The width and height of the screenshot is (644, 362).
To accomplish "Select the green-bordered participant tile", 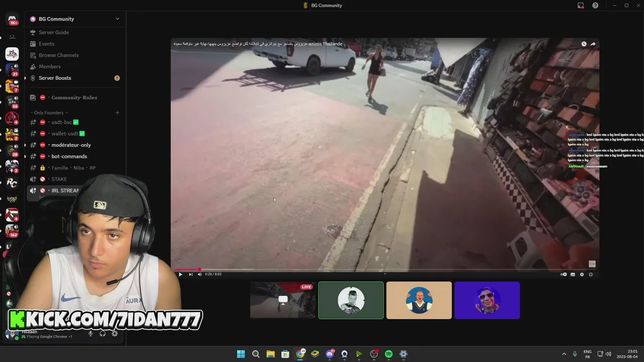I will pos(351,300).
